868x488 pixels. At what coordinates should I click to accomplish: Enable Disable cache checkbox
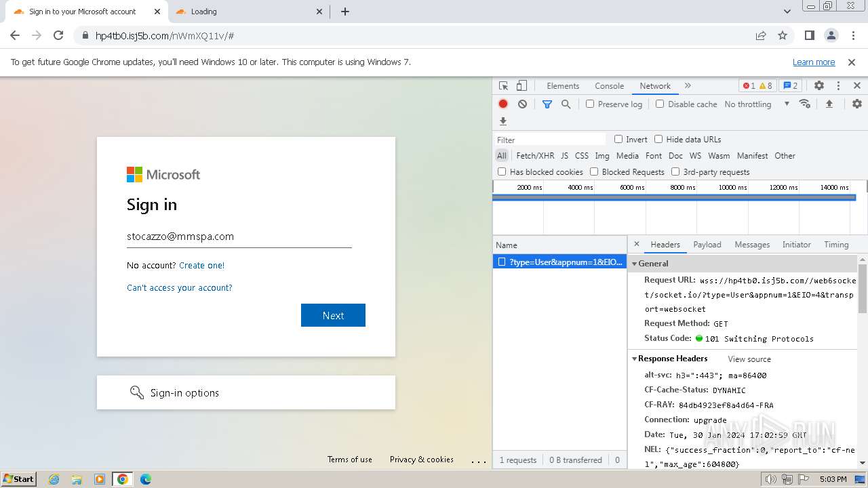(x=660, y=104)
